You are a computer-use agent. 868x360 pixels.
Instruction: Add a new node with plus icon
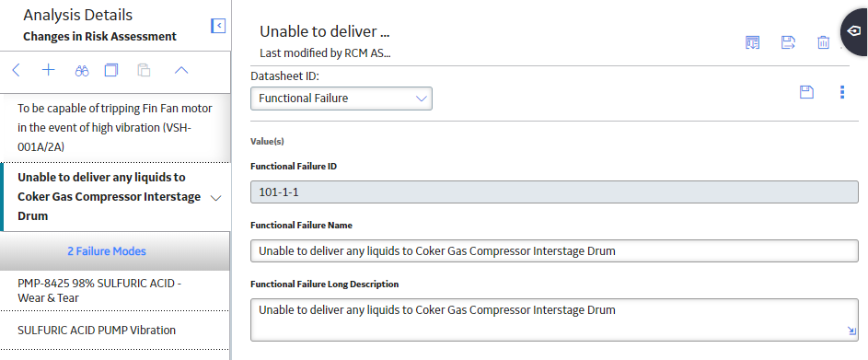point(49,70)
